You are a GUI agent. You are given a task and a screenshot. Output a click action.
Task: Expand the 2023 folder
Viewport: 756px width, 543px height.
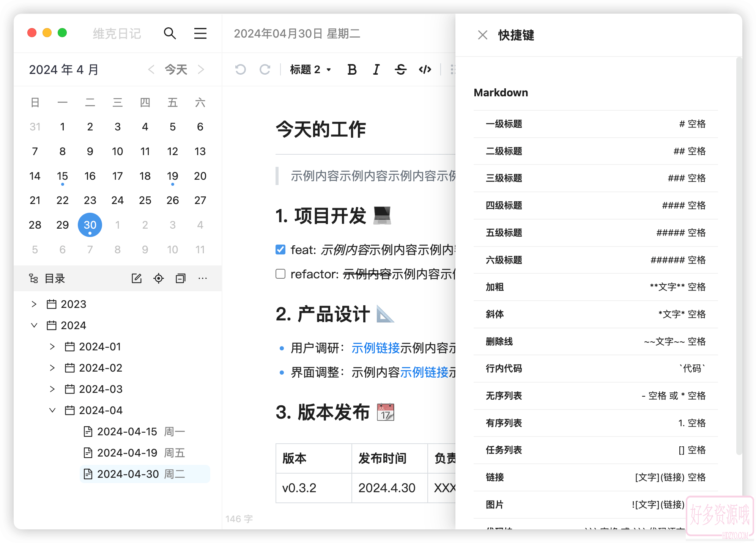pyautogui.click(x=34, y=304)
